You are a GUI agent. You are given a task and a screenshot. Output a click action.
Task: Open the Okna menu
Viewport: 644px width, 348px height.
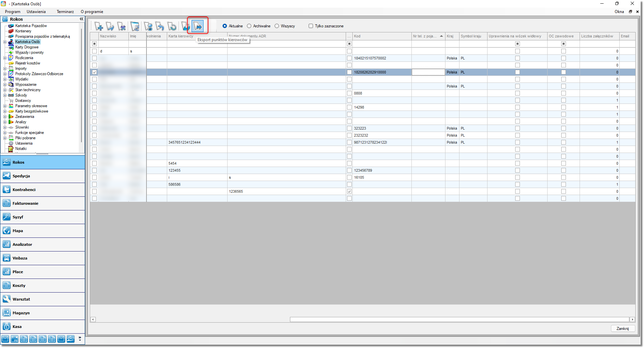[x=619, y=12]
